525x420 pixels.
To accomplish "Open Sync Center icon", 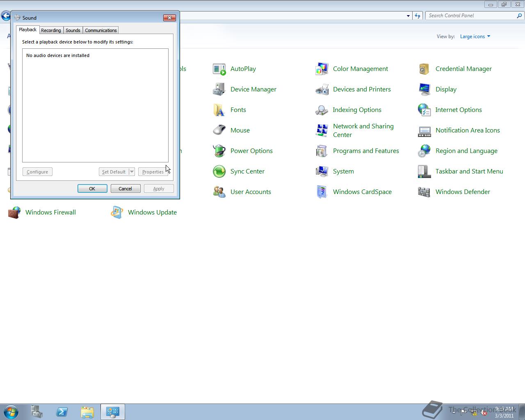I will (x=219, y=171).
